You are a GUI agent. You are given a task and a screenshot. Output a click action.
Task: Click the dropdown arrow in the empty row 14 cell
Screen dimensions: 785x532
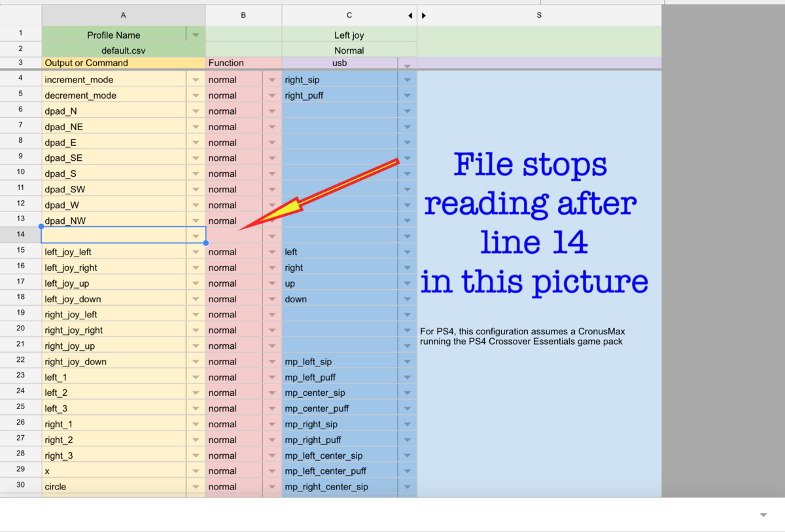pos(194,235)
